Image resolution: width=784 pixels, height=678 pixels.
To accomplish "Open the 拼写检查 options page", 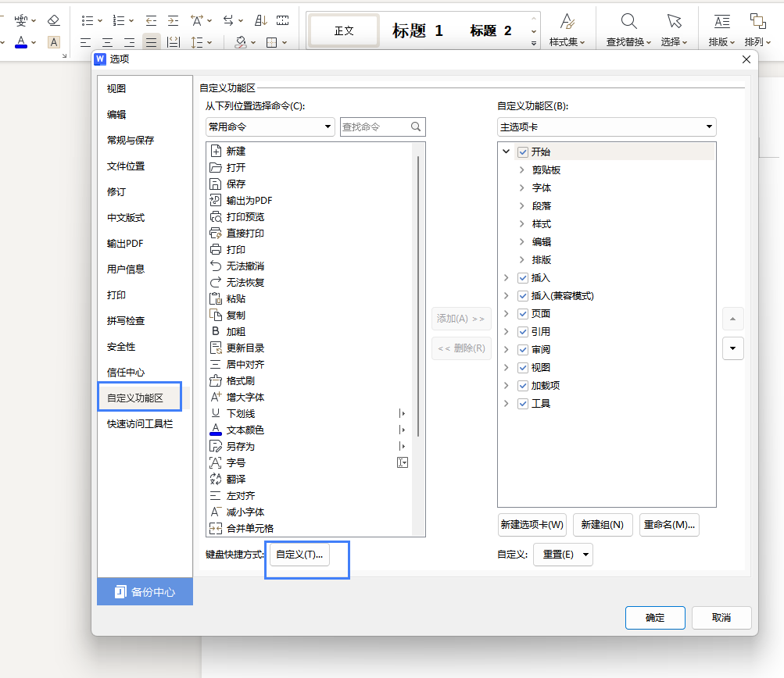I will click(126, 321).
